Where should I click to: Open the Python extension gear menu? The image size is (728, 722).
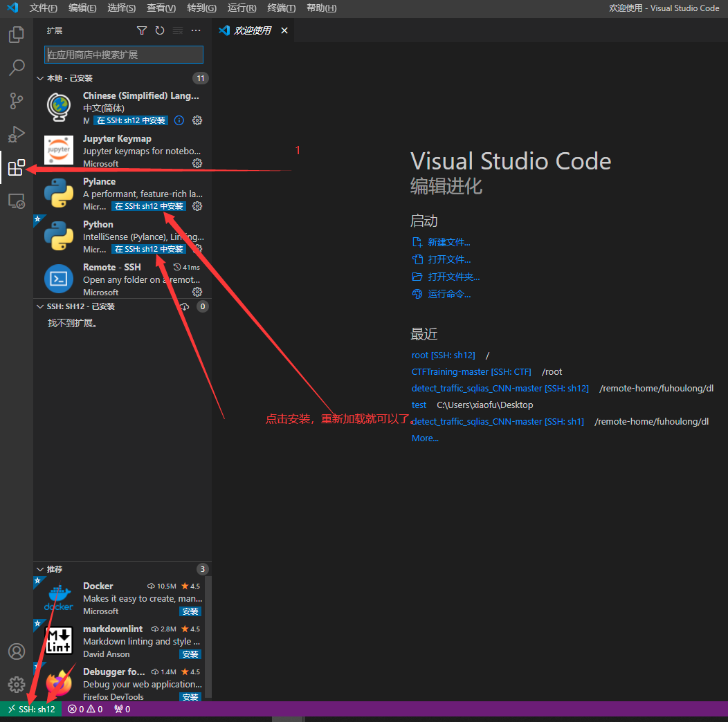(x=197, y=249)
